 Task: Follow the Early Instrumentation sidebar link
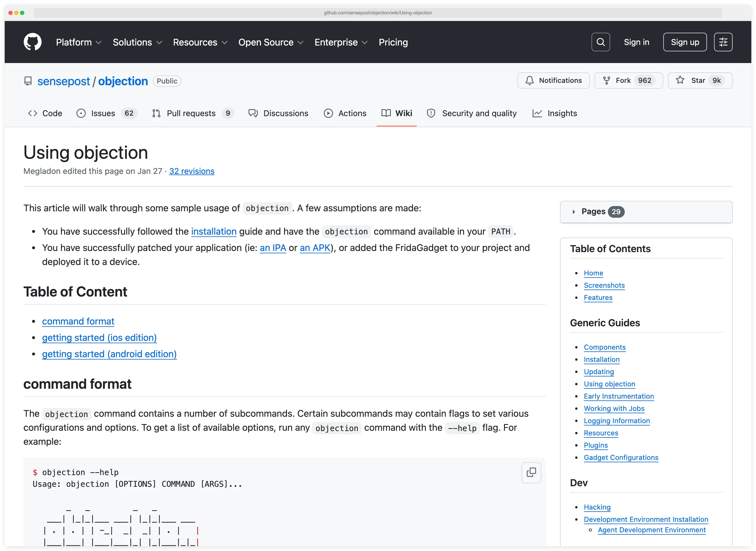click(618, 396)
